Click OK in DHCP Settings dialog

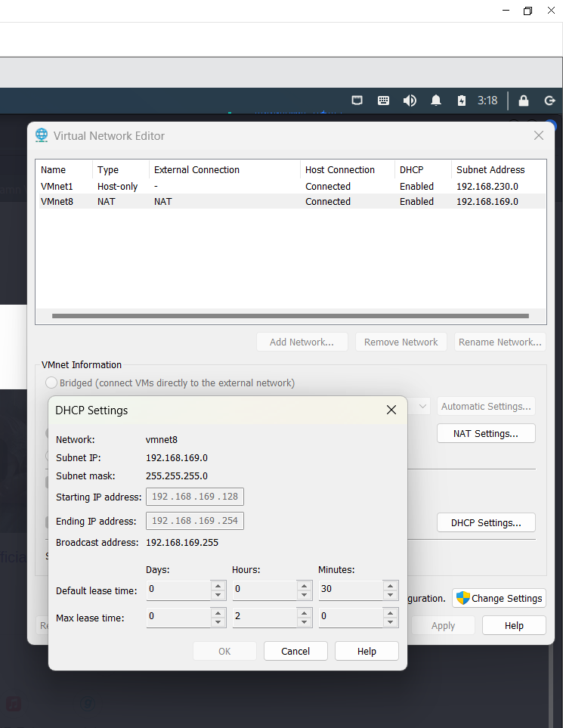pyautogui.click(x=224, y=651)
